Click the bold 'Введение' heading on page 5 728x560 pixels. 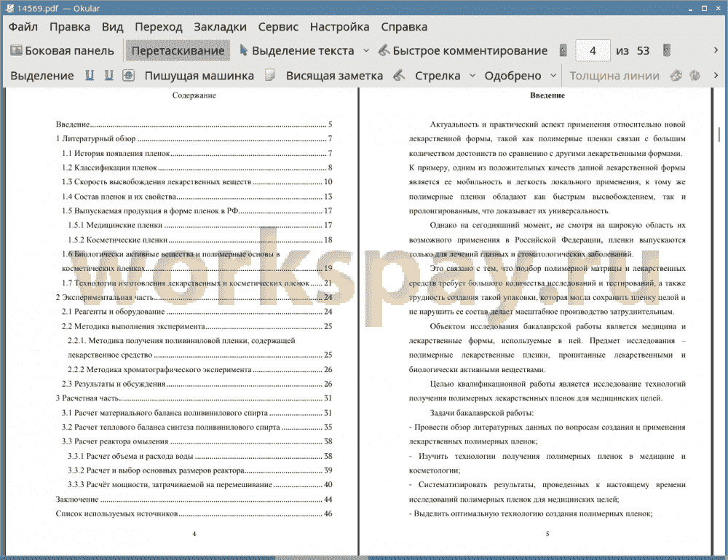pyautogui.click(x=547, y=95)
